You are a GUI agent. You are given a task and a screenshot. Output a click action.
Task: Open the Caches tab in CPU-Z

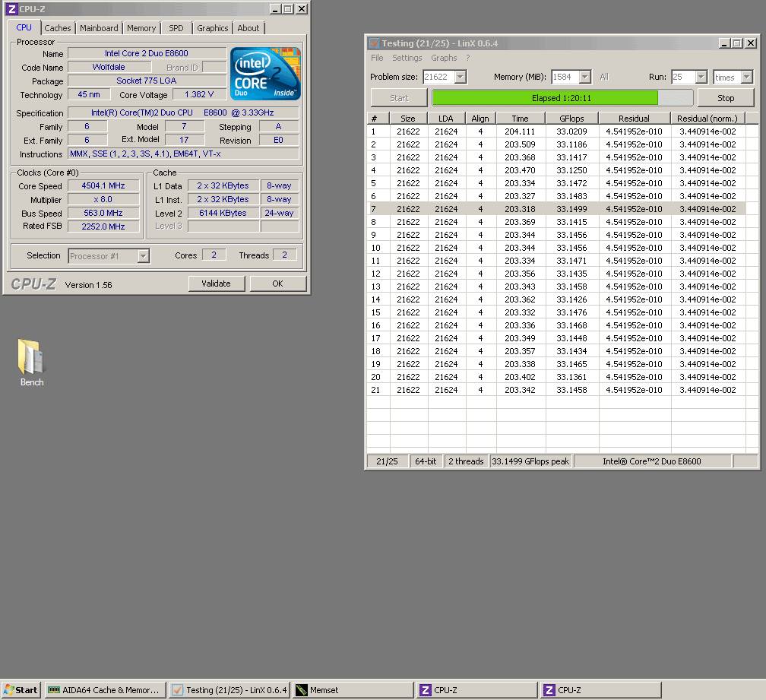pyautogui.click(x=58, y=28)
